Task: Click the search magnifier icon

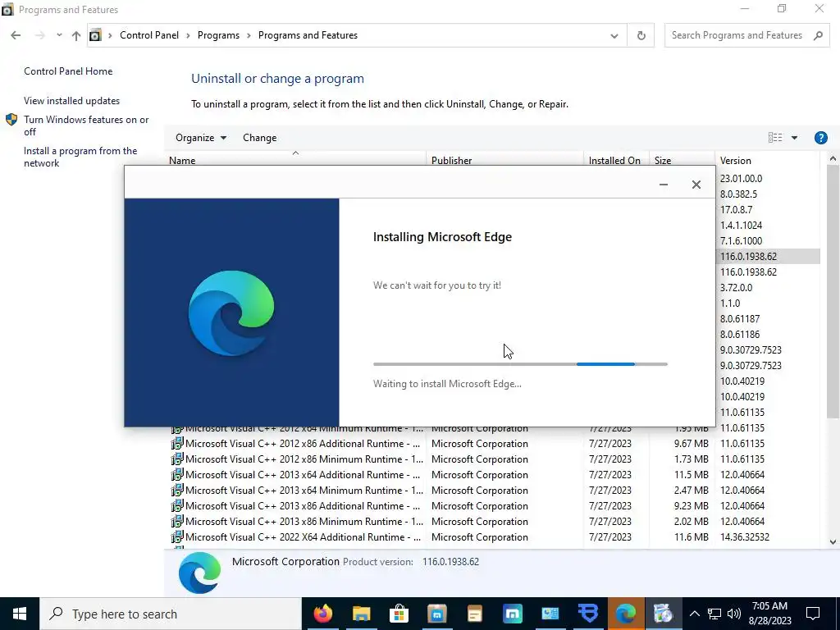Action: (818, 35)
